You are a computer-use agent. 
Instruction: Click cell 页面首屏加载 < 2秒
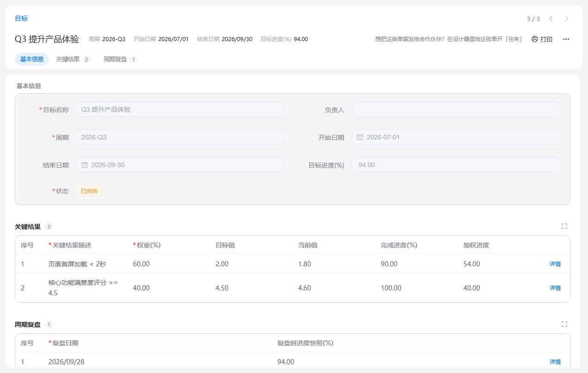(x=77, y=264)
